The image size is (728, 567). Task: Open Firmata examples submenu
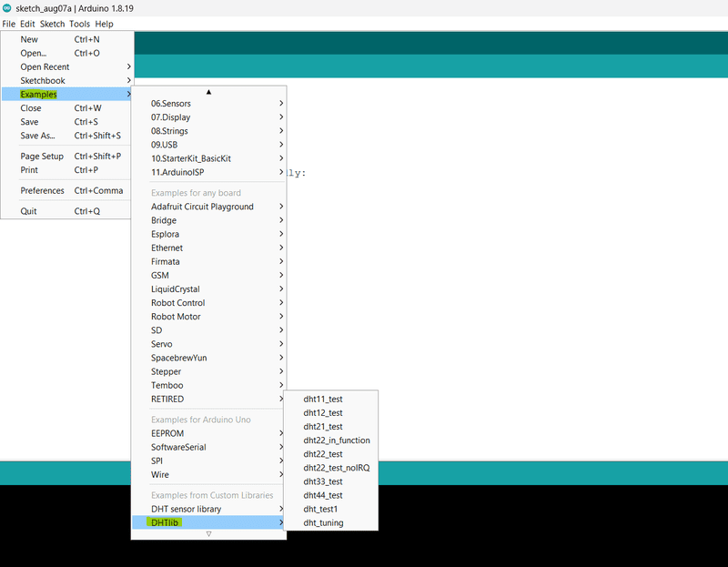click(208, 261)
